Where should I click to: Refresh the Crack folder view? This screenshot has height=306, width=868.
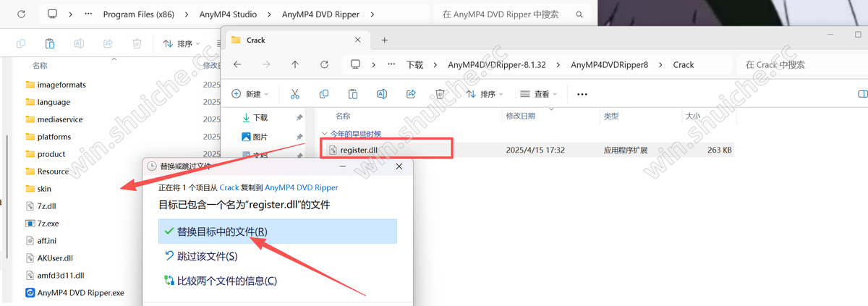coord(324,64)
